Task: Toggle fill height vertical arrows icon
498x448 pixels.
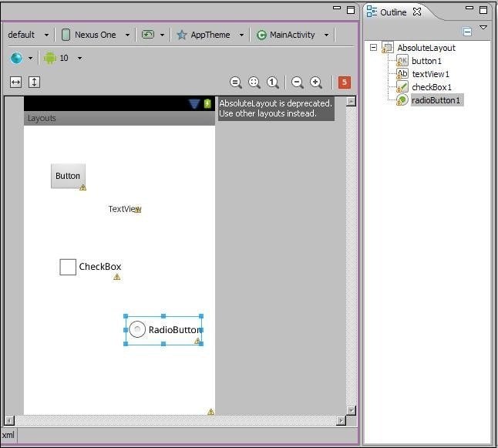Action: (x=34, y=83)
